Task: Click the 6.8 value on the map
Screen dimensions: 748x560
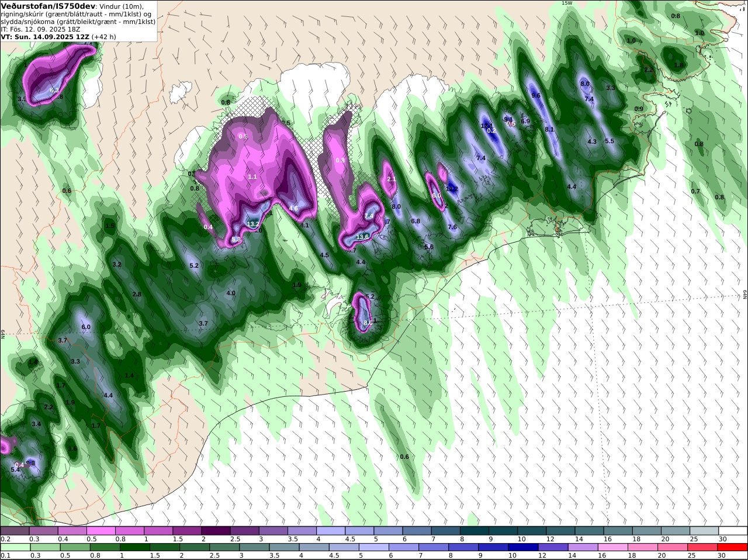Action: tap(415, 221)
